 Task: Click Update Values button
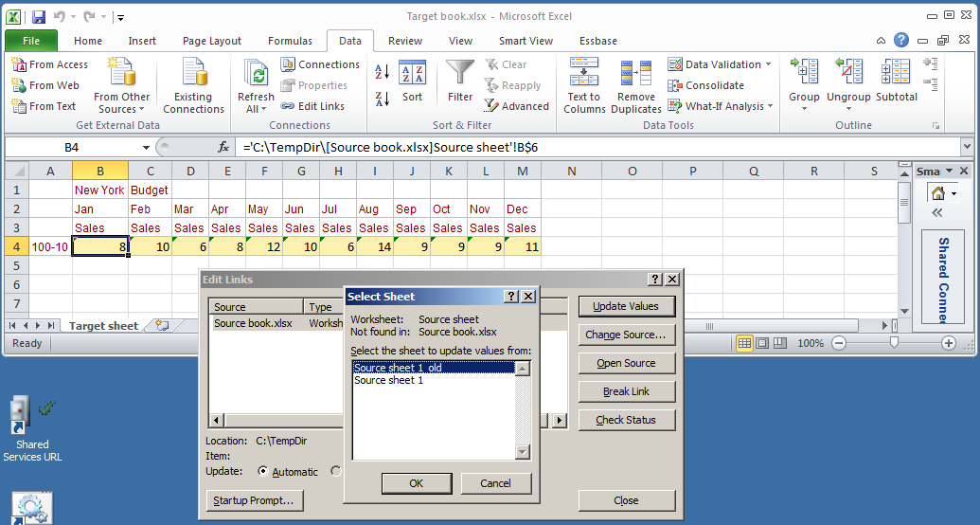click(x=626, y=306)
